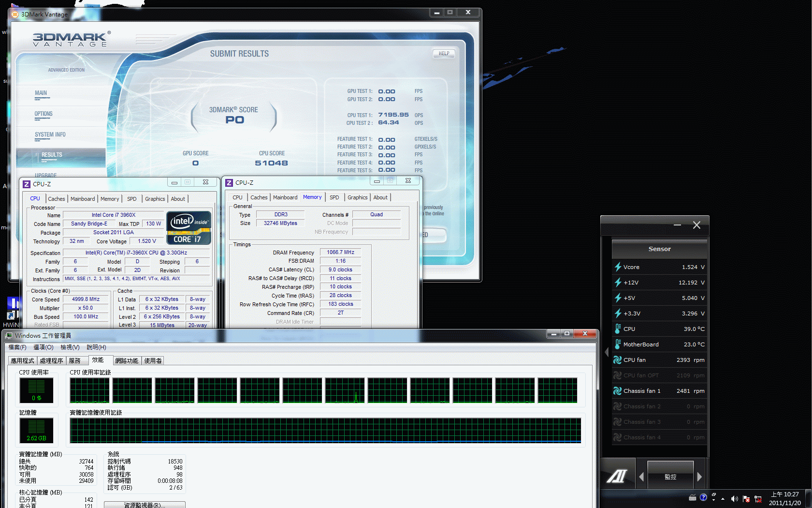This screenshot has width=812, height=508.
Task: Open the SPD tab in Memory CPU-Z window
Action: (x=334, y=197)
